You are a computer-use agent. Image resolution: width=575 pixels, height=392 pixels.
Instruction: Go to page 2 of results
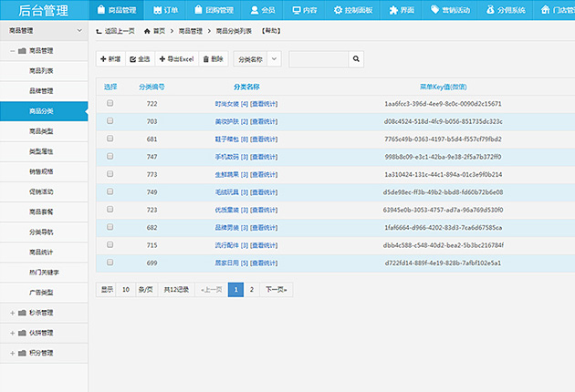252,290
